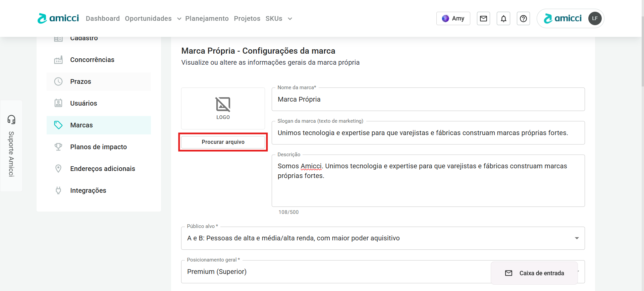The image size is (644, 291).
Task: Click the LF user avatar
Action: [x=595, y=18]
